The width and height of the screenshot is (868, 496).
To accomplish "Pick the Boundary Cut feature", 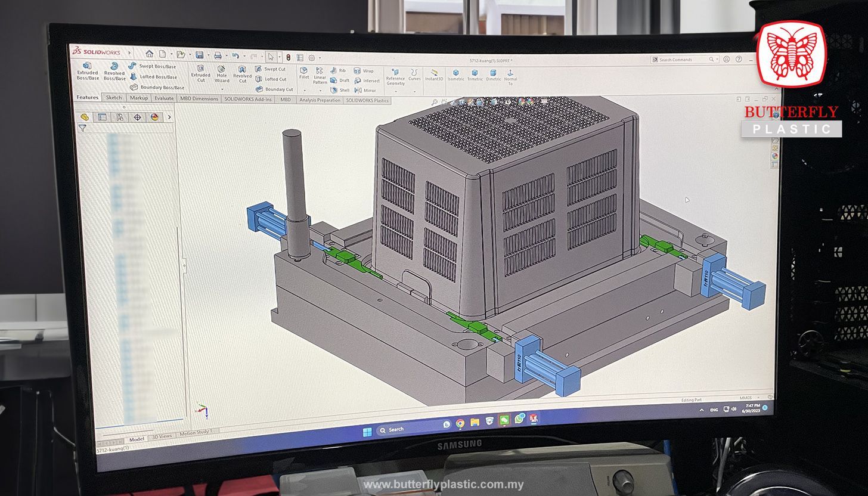I will tap(274, 89).
